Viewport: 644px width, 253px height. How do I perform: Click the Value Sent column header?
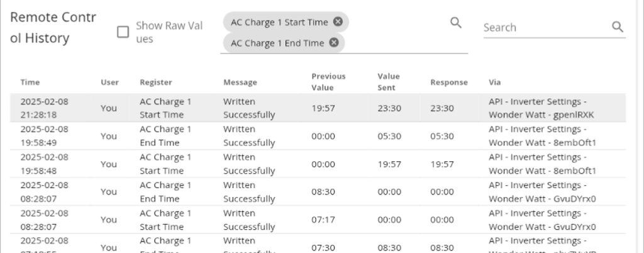click(389, 82)
